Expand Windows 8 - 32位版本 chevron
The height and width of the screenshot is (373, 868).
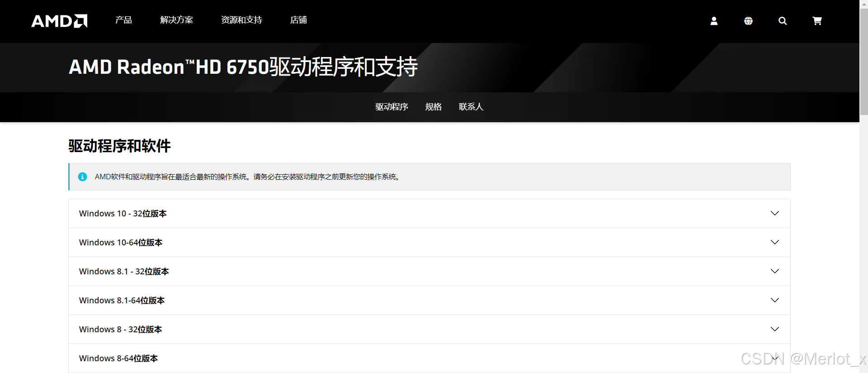tap(775, 329)
